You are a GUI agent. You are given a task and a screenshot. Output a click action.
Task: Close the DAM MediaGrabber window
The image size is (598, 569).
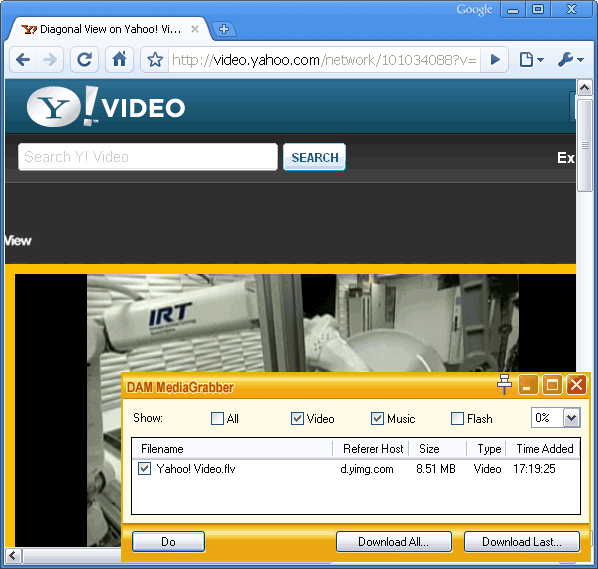576,384
